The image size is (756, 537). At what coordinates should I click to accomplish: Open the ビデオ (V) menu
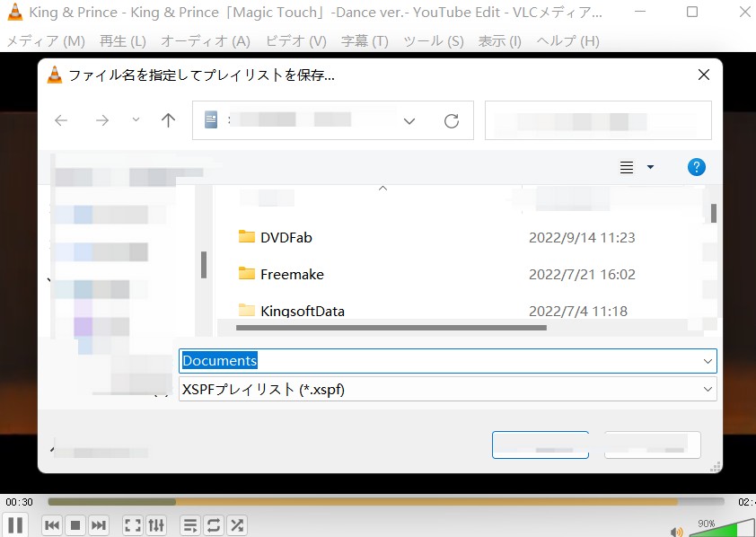pos(296,41)
